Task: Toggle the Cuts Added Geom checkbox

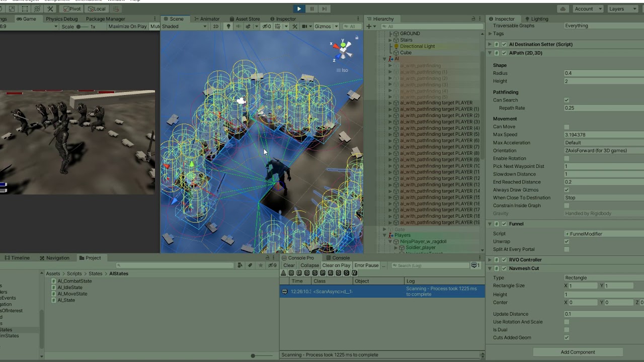Action: click(x=567, y=338)
